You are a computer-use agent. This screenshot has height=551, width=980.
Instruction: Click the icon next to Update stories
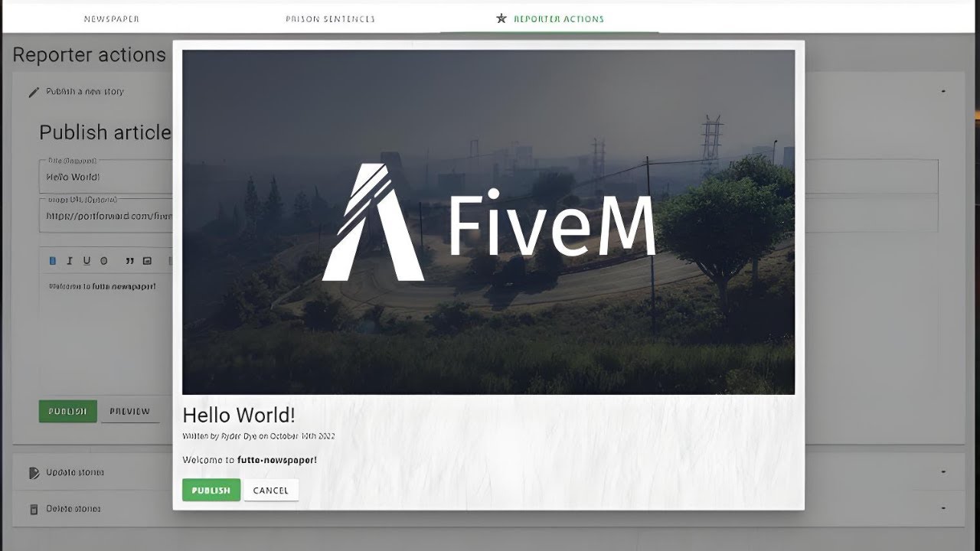click(33, 473)
